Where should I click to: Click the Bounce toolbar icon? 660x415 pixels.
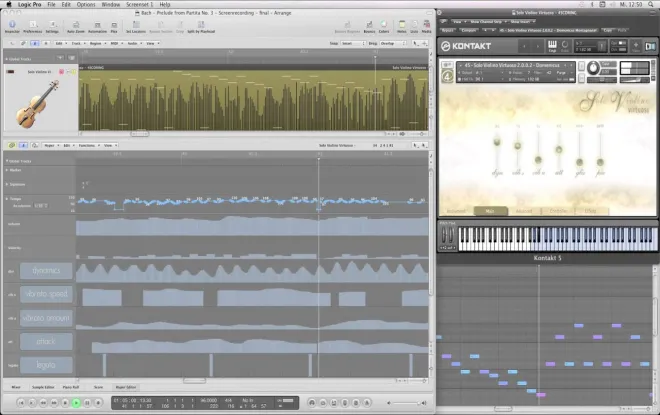(369, 25)
